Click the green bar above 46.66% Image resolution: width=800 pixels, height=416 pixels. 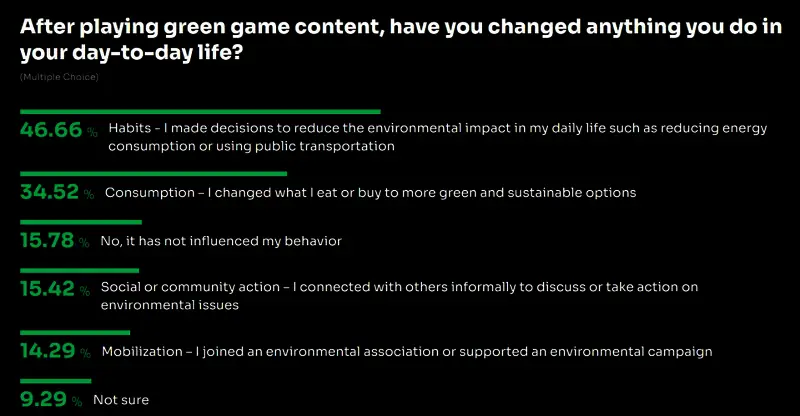pos(200,111)
